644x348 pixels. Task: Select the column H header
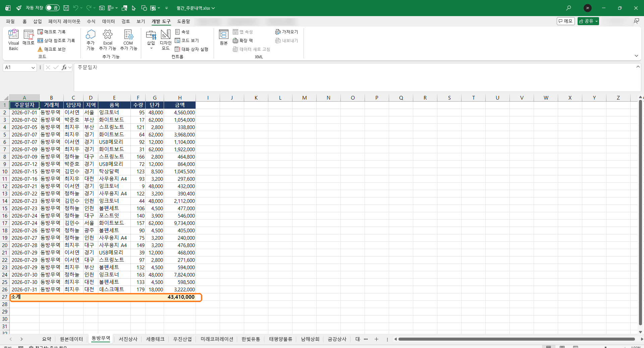(x=180, y=98)
